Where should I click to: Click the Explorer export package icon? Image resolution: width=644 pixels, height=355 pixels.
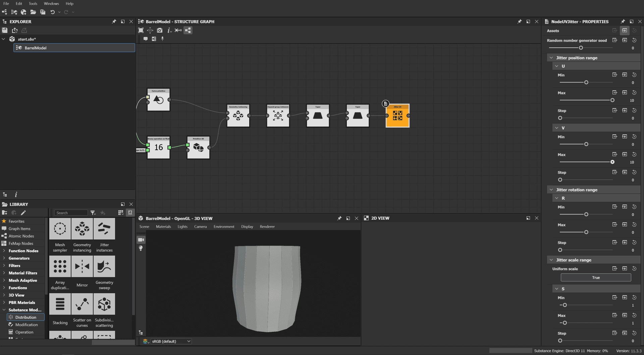click(x=14, y=30)
